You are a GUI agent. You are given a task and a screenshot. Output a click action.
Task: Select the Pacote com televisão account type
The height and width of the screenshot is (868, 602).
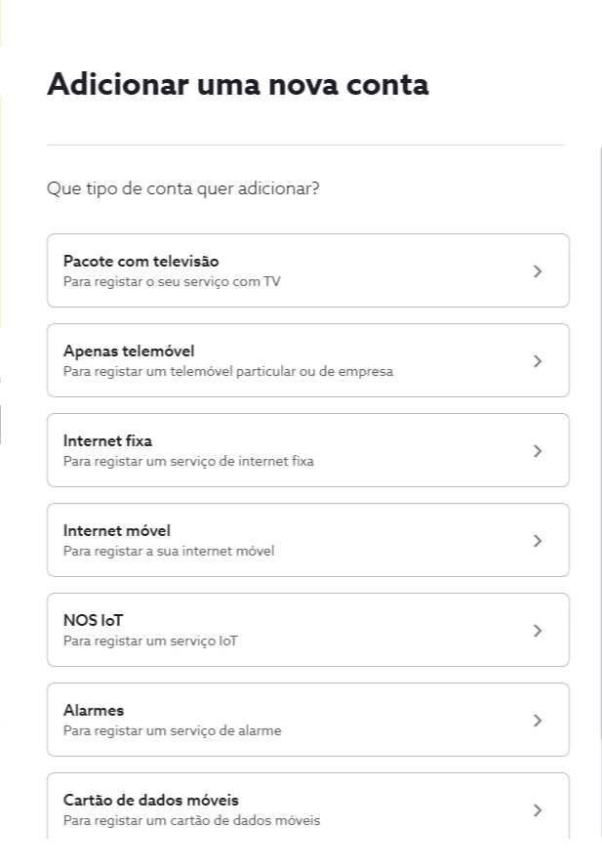tap(140, 262)
